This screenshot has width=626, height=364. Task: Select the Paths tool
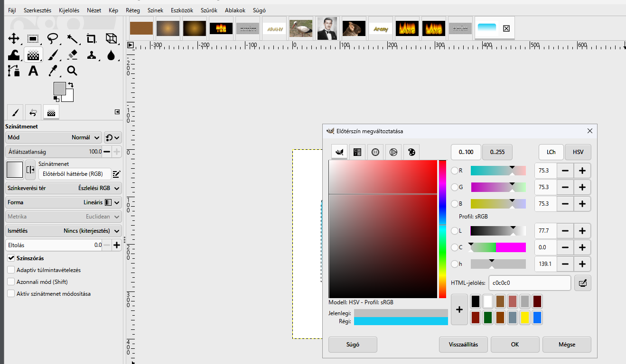coord(13,71)
